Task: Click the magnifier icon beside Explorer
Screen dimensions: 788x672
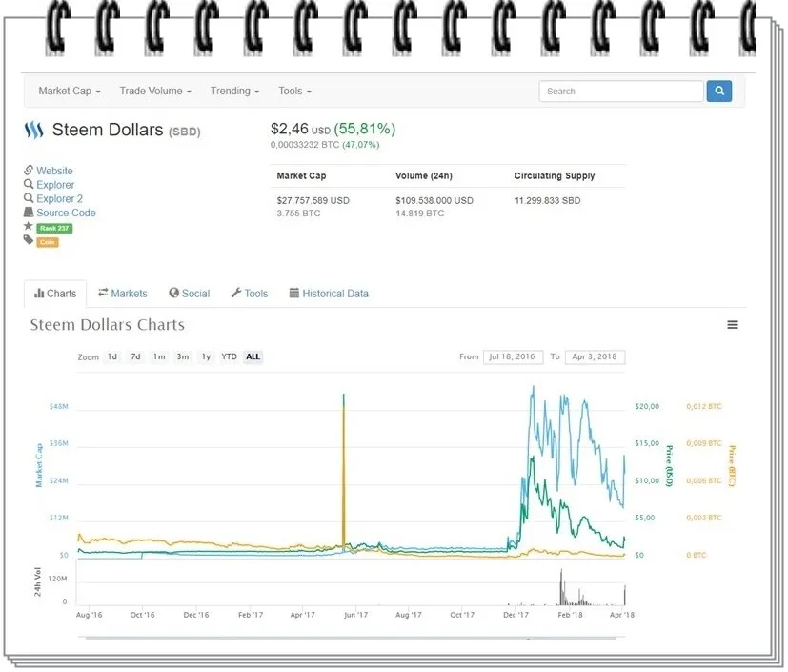Action: tap(29, 184)
